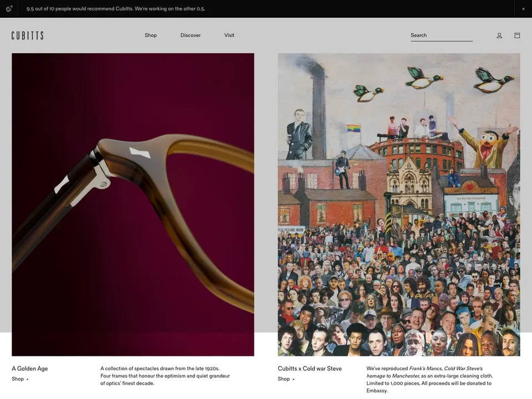This screenshot has height=399, width=532.
Task: Click the Frank's Mancs description text
Action: (430, 379)
